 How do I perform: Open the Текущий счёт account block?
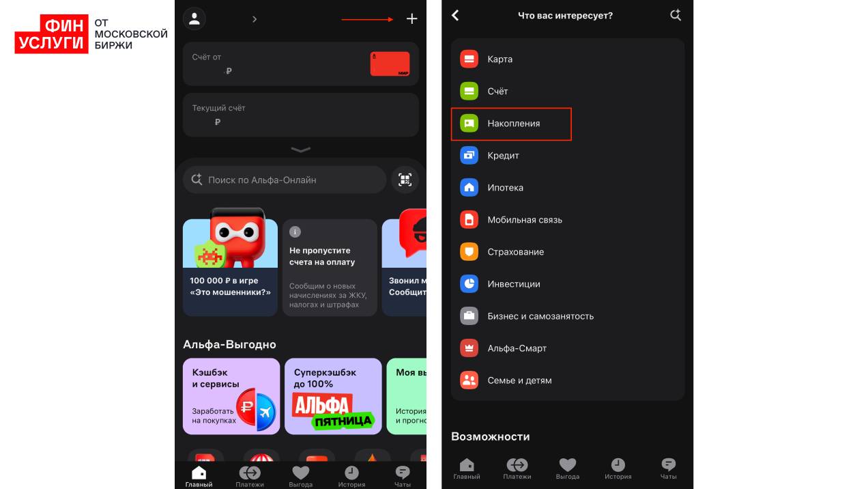300,115
